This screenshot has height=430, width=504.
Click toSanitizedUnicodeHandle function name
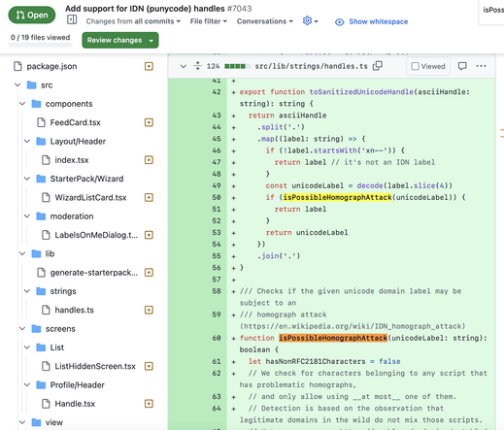pos(361,92)
